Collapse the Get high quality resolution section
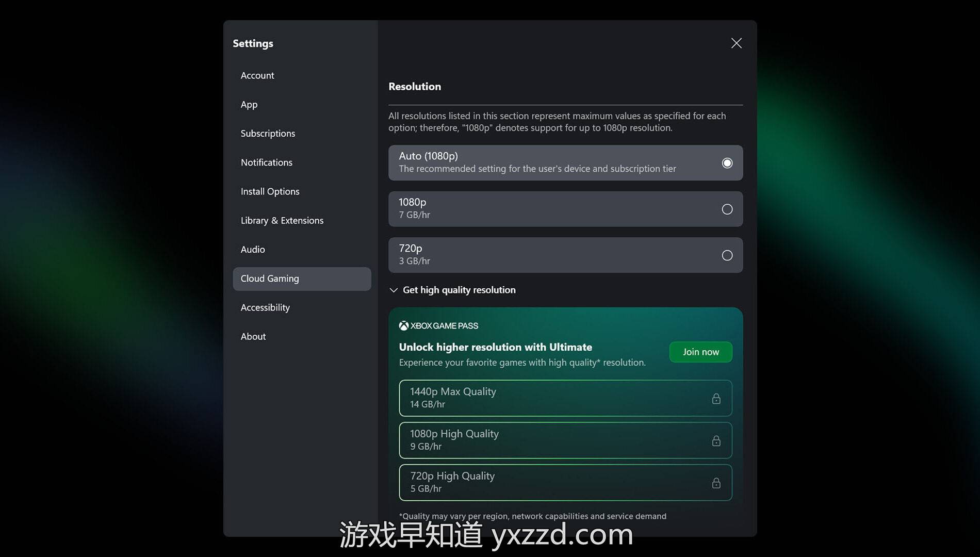The width and height of the screenshot is (980, 557). pos(394,290)
